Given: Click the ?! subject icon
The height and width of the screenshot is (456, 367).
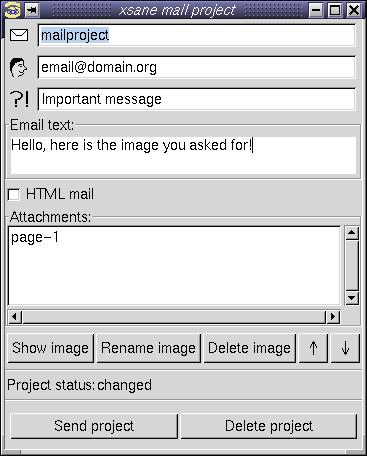Looking at the screenshot, I should (x=19, y=99).
